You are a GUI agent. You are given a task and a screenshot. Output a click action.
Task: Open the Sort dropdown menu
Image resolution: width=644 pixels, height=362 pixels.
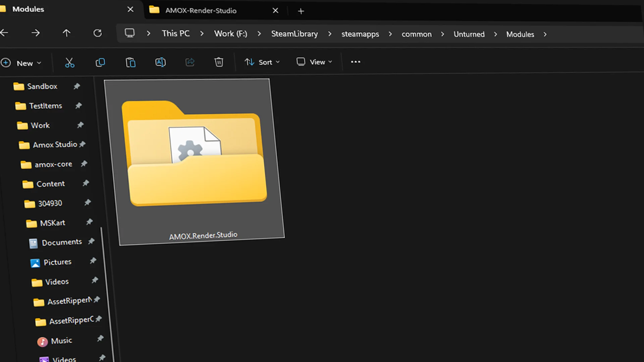pyautogui.click(x=262, y=62)
